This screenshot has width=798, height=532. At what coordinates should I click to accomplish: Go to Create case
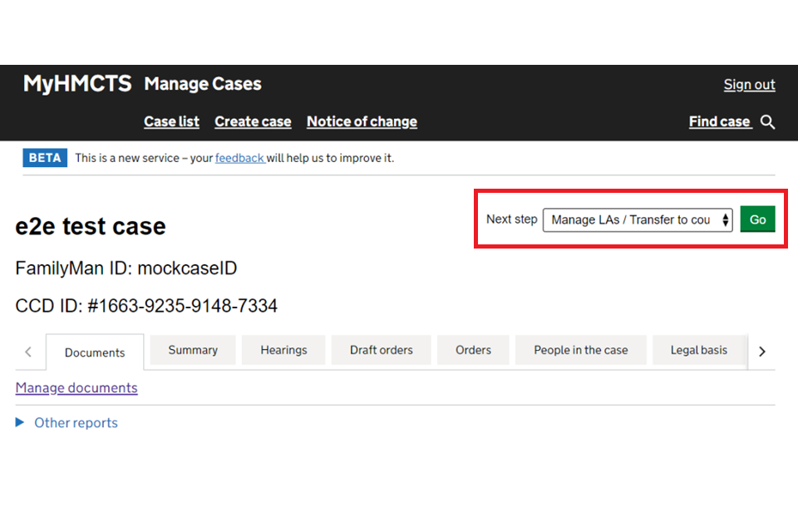click(x=253, y=121)
